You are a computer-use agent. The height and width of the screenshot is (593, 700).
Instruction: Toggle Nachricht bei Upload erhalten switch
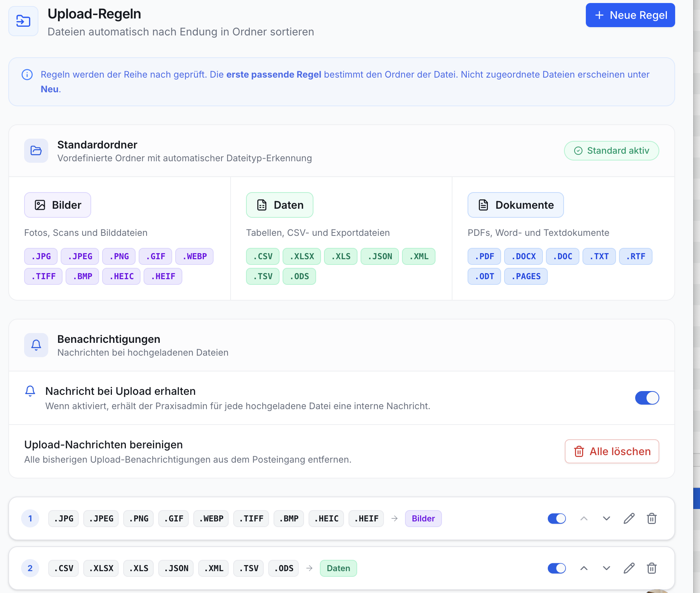point(647,398)
